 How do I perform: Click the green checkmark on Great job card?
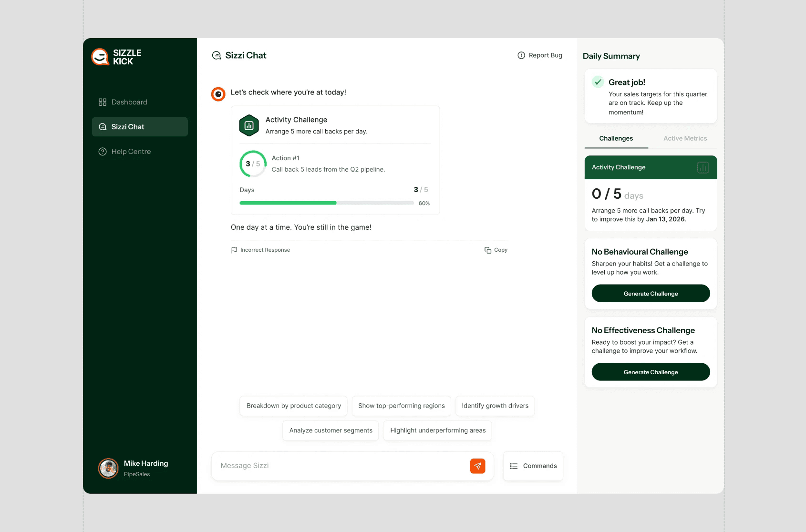598,82
